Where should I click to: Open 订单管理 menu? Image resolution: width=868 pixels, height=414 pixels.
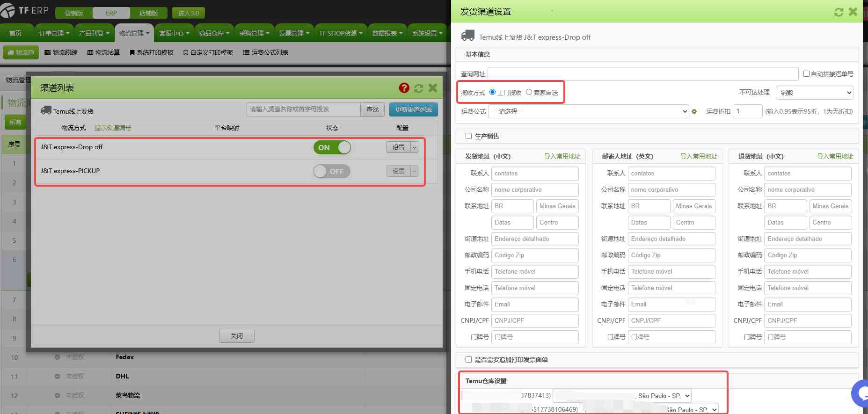(54, 33)
